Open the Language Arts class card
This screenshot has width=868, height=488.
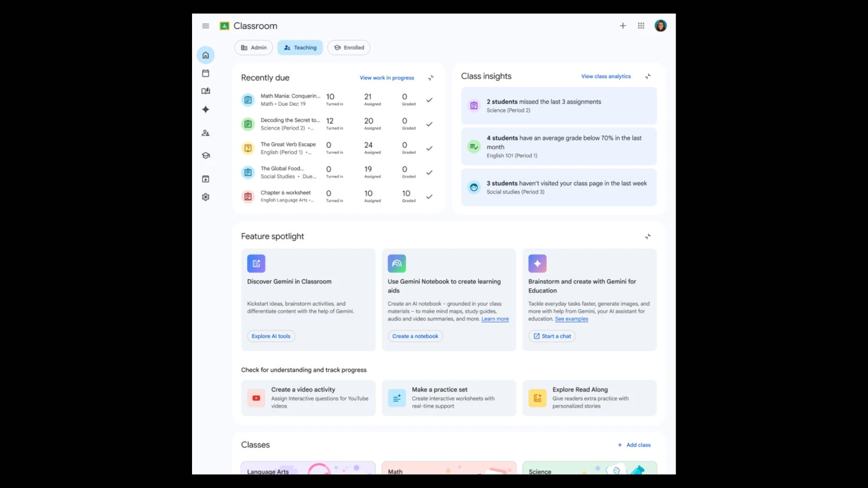308,468
